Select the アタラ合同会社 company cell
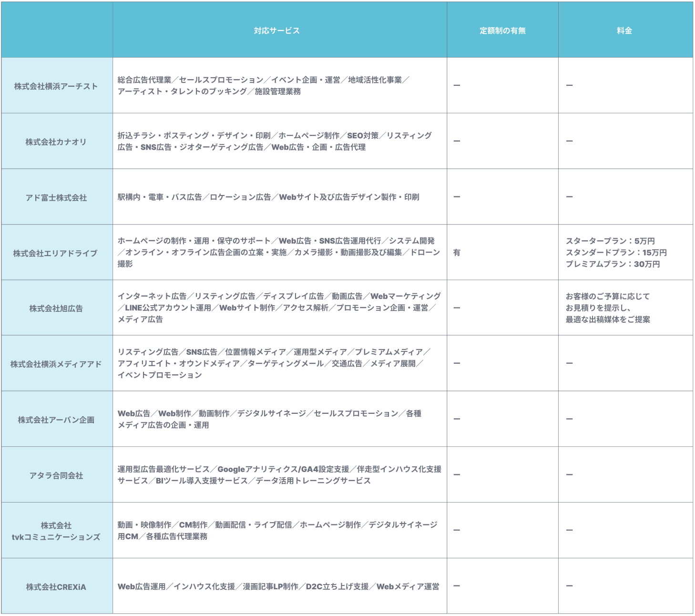The image size is (695, 616). pyautogui.click(x=56, y=475)
